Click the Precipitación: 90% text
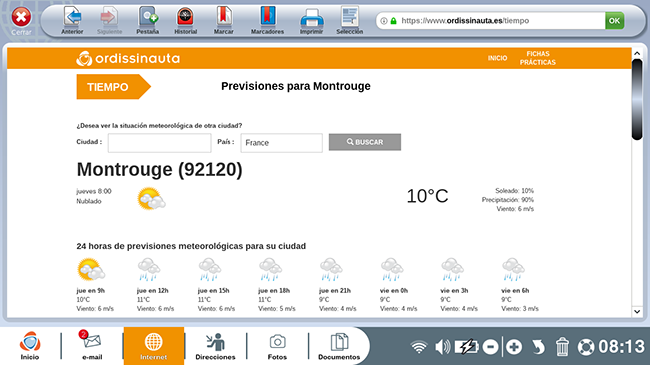 (507, 200)
